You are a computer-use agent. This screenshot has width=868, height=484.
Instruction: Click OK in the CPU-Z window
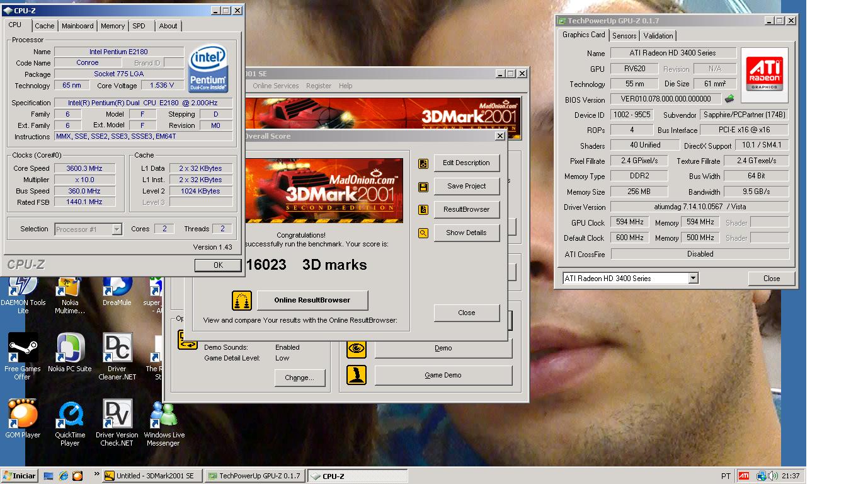coord(218,265)
